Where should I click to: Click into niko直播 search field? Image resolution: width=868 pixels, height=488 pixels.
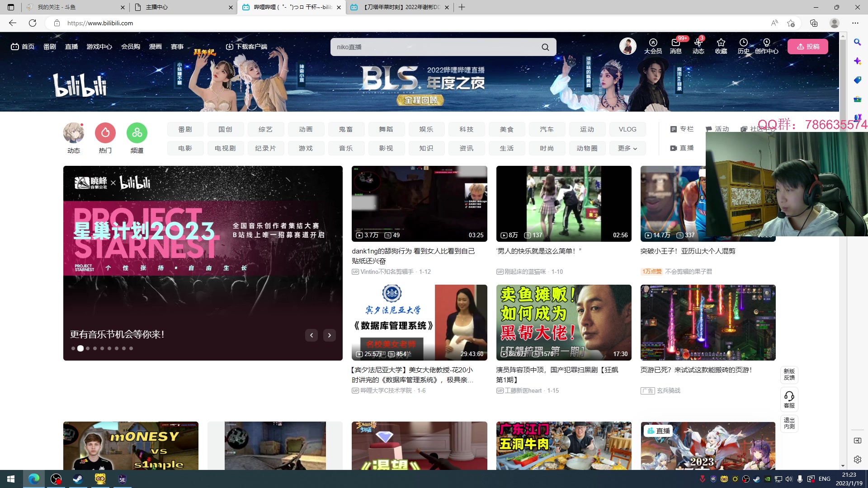[x=434, y=47]
